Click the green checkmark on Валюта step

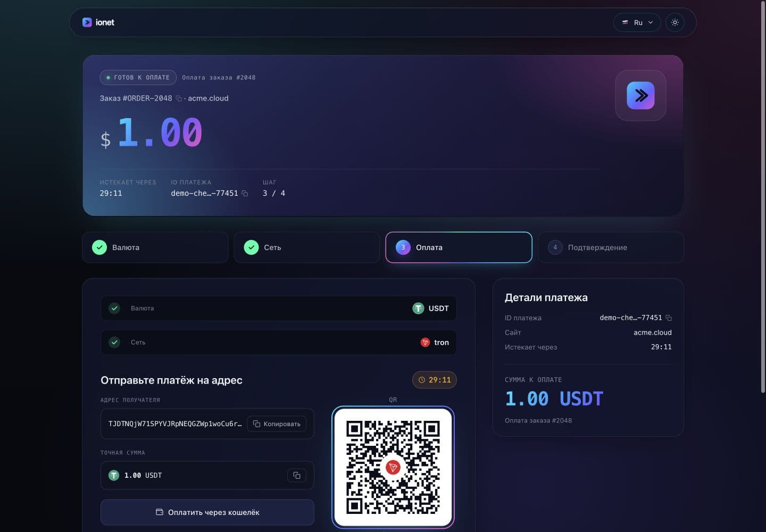point(99,247)
